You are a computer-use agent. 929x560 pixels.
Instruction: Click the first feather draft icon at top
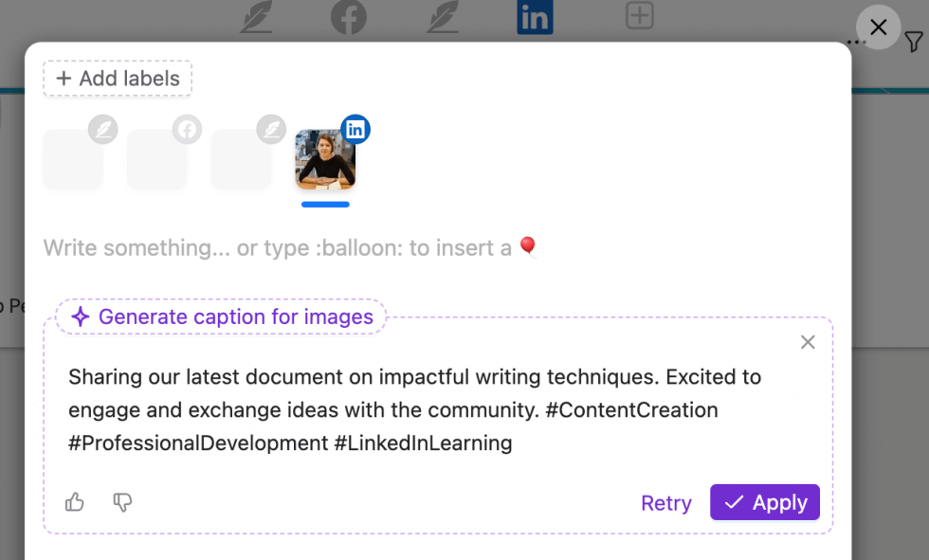tap(256, 16)
